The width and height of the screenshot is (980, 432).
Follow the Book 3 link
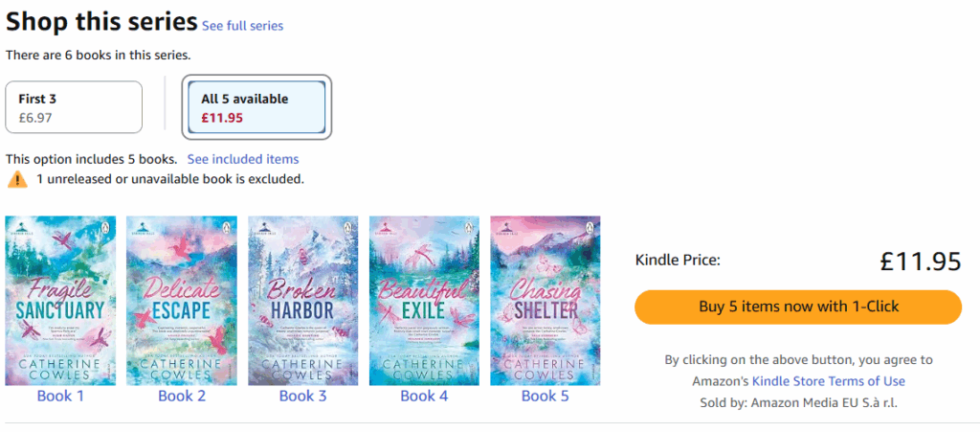[303, 396]
